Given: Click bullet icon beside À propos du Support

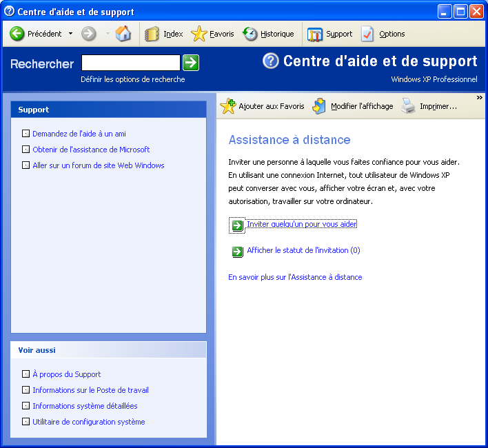Looking at the screenshot, I should coord(26,374).
